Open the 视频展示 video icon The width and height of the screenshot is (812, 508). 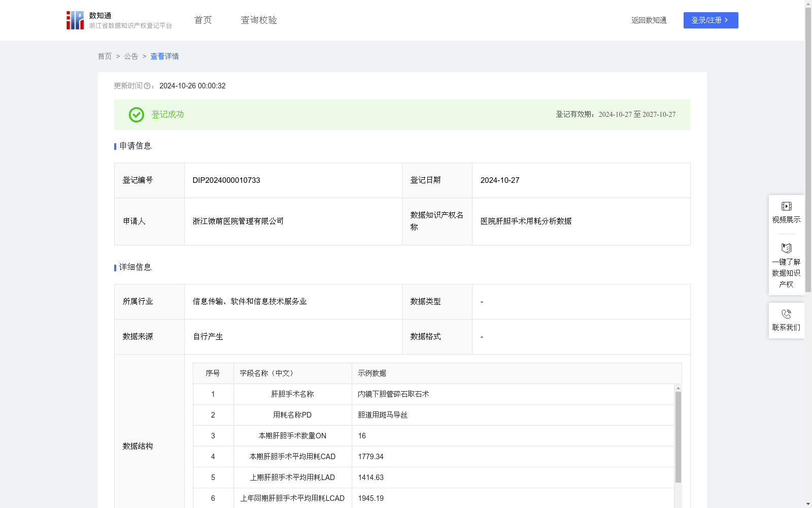(787, 206)
